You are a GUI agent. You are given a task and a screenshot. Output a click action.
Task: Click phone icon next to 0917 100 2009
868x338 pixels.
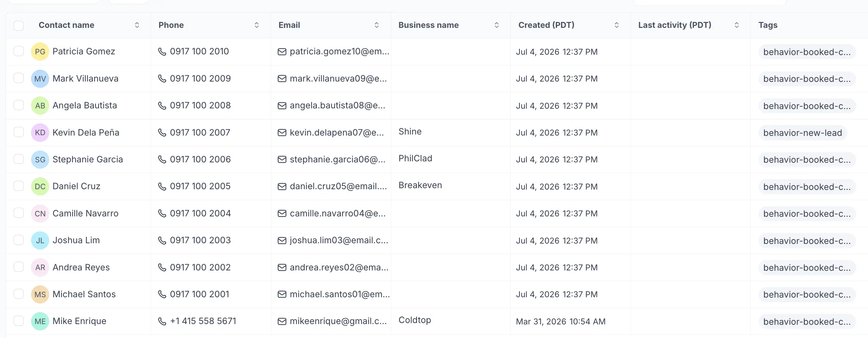click(162, 78)
